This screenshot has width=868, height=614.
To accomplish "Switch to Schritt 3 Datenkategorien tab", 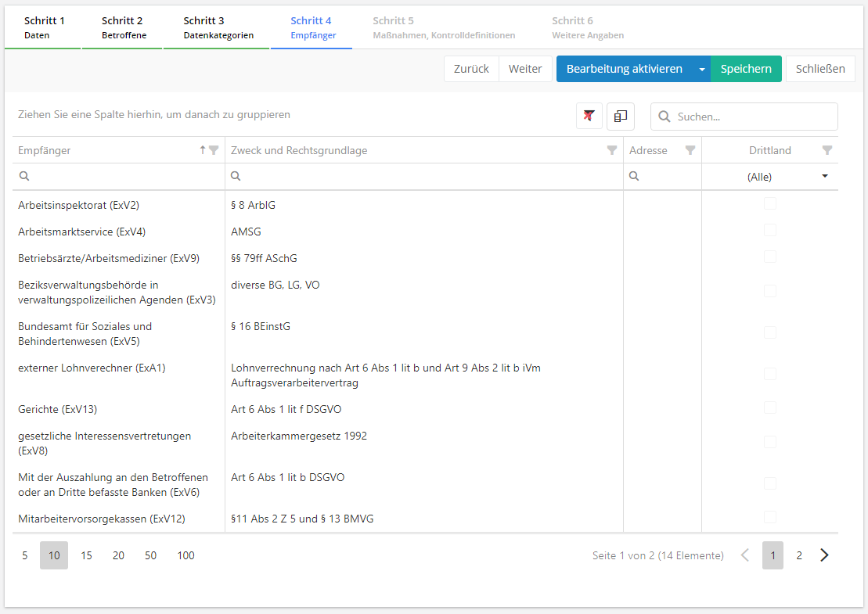I will (218, 27).
